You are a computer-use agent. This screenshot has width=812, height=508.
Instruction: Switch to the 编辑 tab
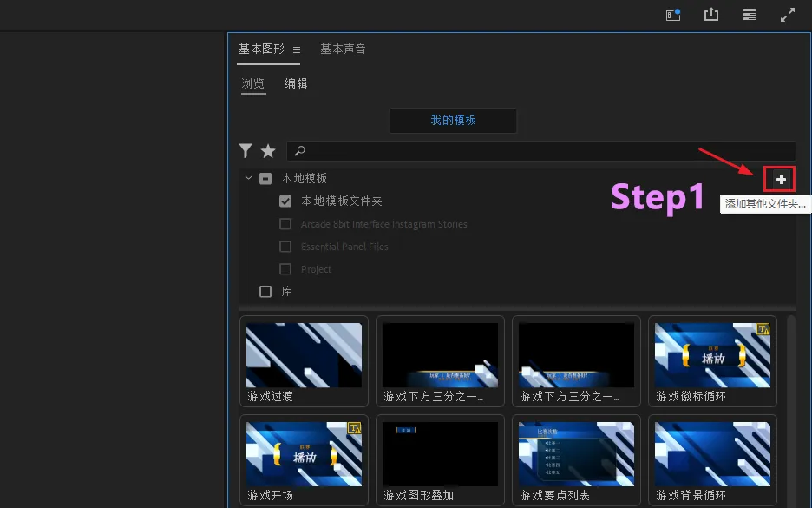coord(296,84)
